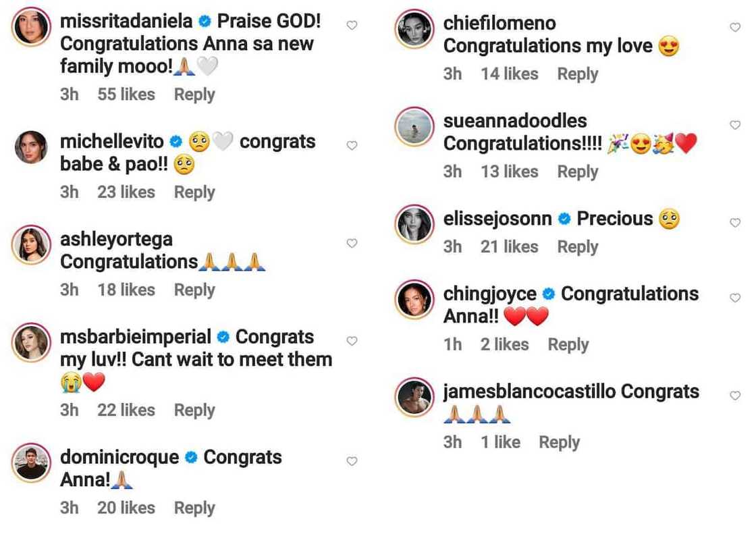The image size is (756, 534).
Task: Like chingjoyce's comment
Action: coord(735,298)
